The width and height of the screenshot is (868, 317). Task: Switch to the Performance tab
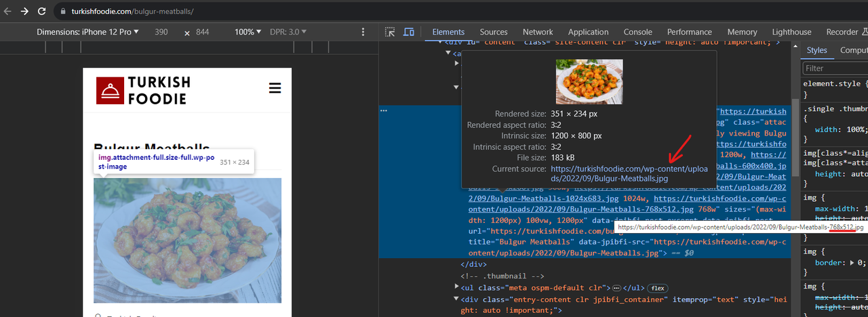click(x=690, y=32)
